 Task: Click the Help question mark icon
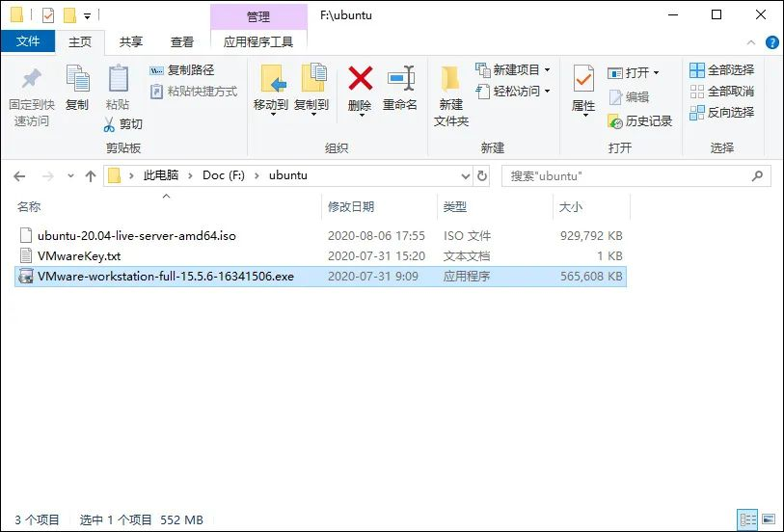coord(772,42)
